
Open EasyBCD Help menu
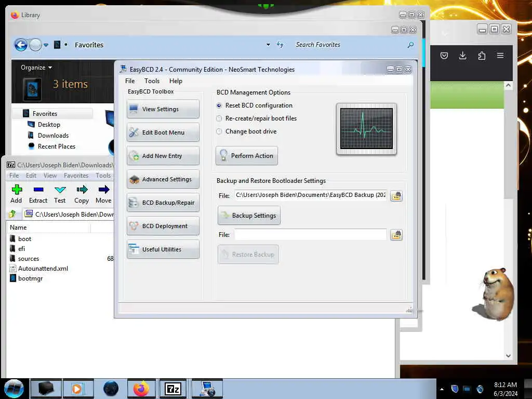tap(176, 81)
